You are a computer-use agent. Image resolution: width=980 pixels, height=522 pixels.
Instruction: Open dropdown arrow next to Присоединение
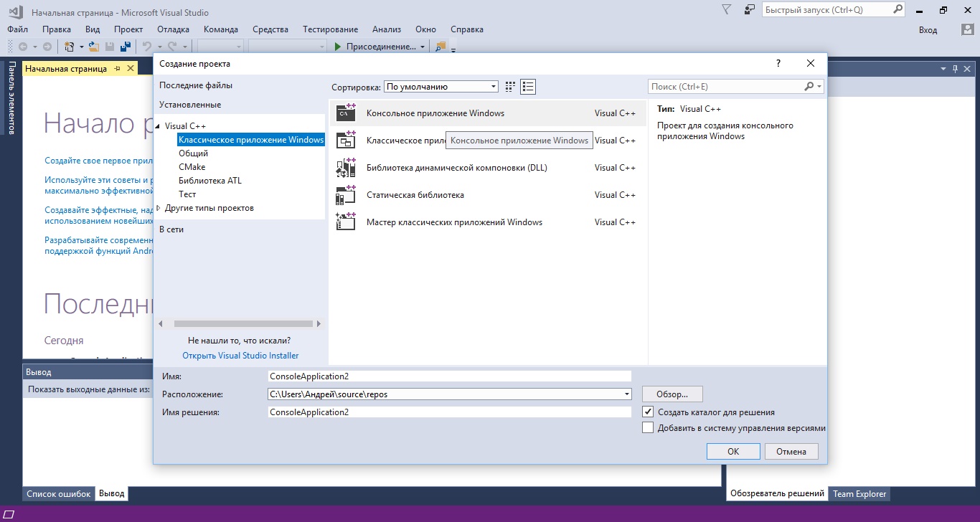click(x=423, y=47)
